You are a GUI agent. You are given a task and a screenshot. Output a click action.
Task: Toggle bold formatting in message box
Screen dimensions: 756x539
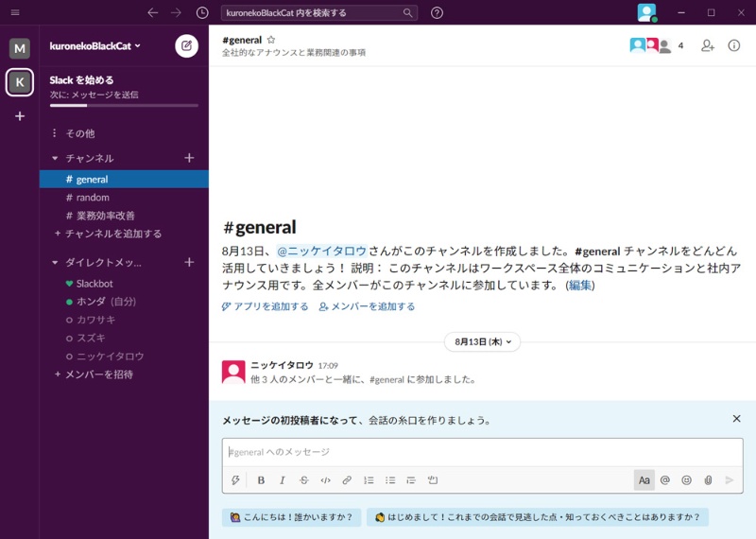click(262, 480)
